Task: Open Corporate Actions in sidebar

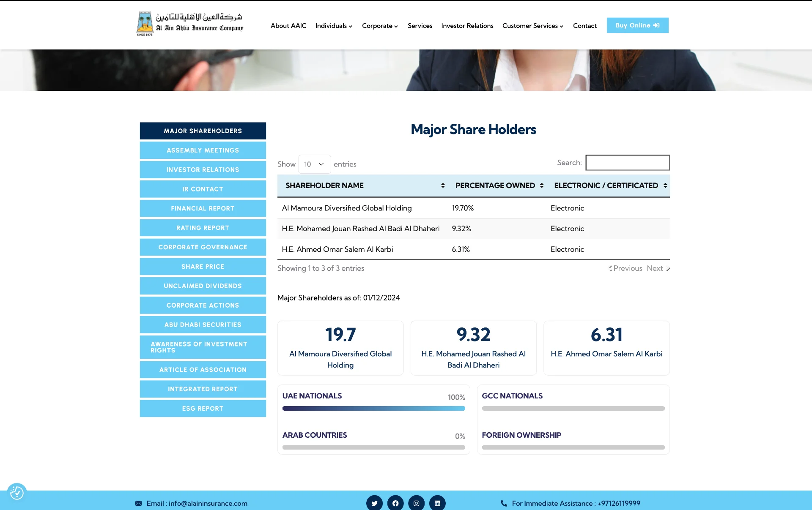Action: [203, 305]
